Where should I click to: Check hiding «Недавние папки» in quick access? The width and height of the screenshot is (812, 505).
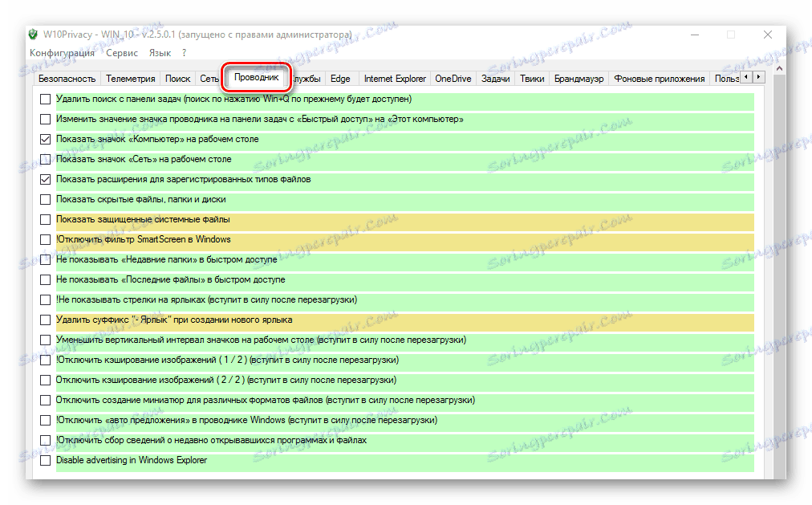[45, 259]
